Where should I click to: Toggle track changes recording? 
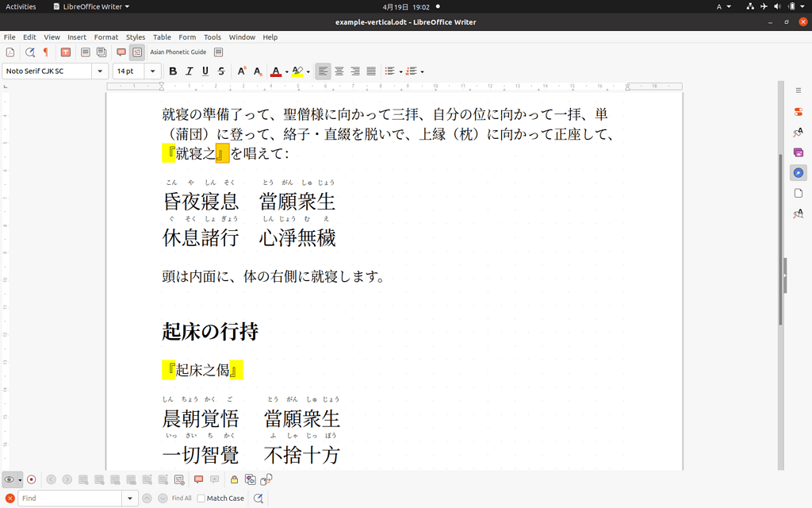coord(31,479)
